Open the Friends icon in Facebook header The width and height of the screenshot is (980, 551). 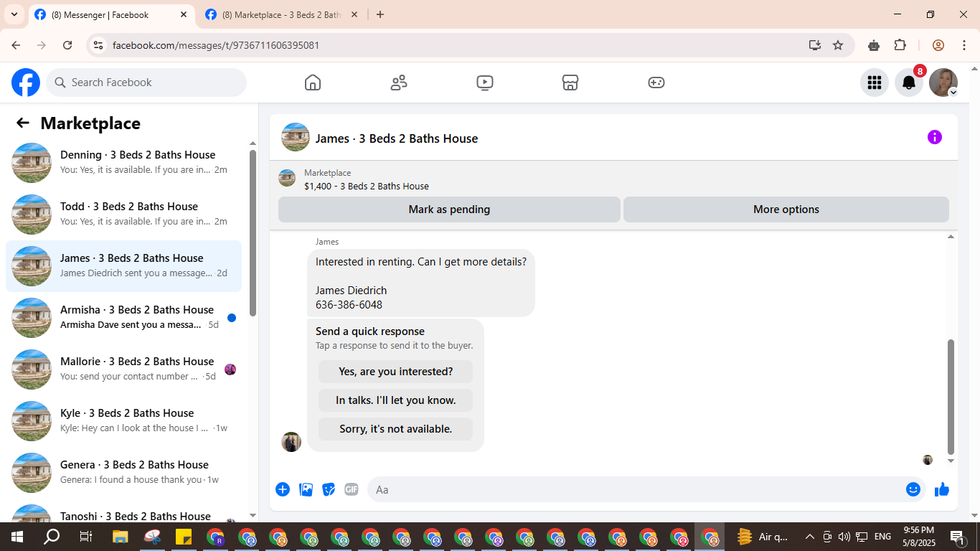tap(399, 83)
